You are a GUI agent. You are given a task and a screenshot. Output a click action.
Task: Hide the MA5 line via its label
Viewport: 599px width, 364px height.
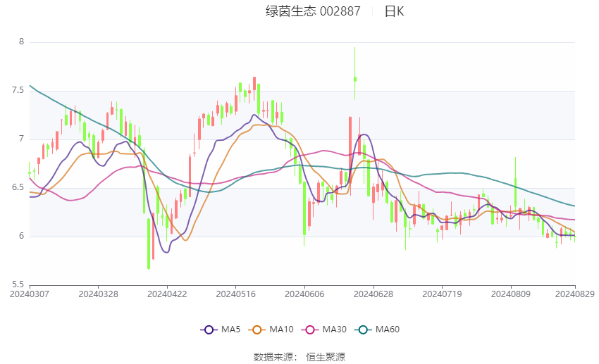(x=230, y=330)
